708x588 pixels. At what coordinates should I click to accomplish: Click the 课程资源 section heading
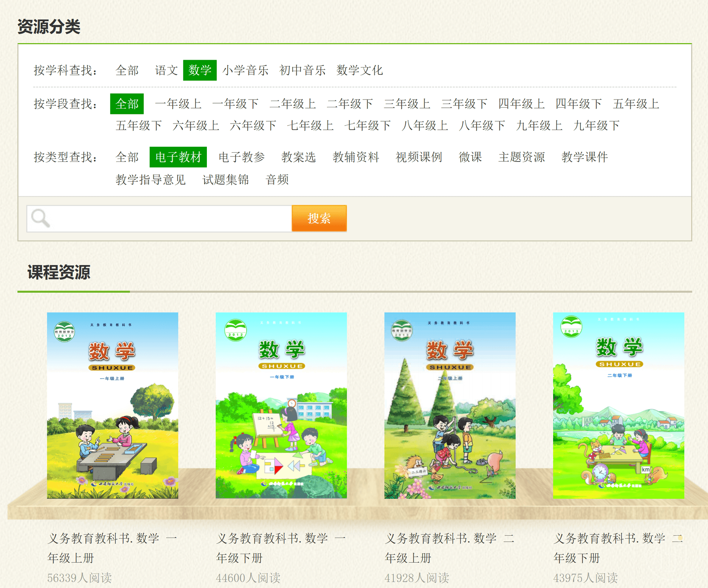coord(59,272)
